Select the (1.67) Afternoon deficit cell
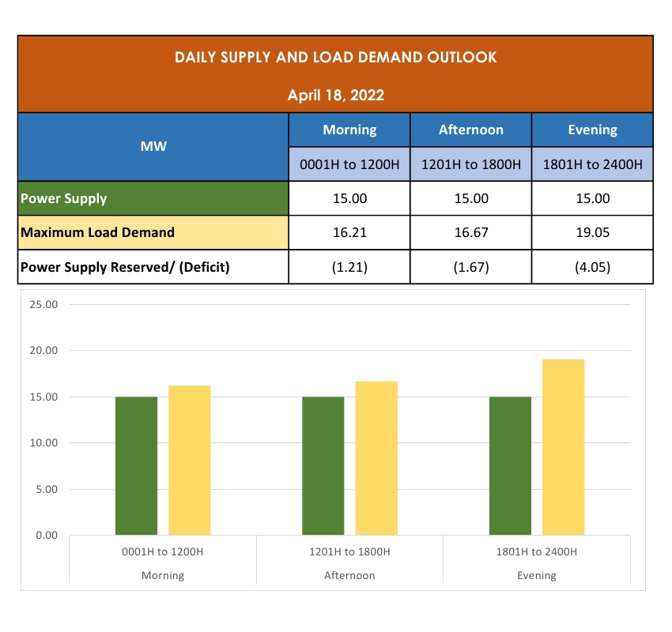Viewport: 672px width, 632px height. pos(470,267)
